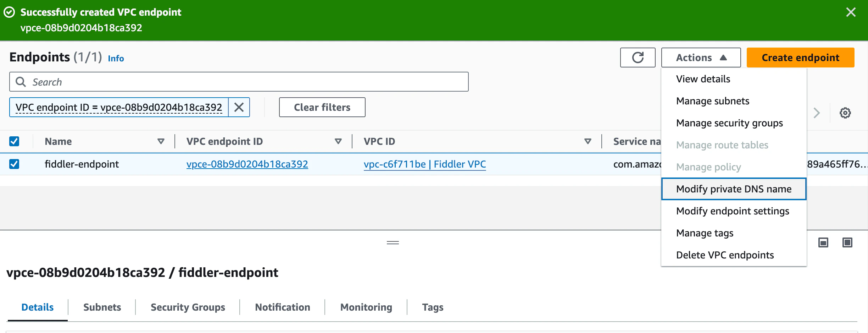Viewport: 868px width, 333px height.
Task: Dismiss the success notification banner
Action: tap(851, 12)
